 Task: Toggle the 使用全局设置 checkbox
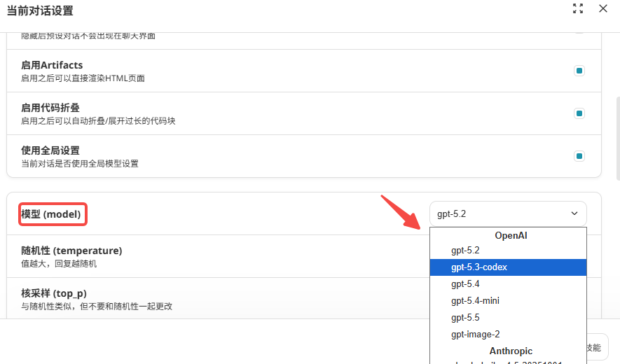click(x=579, y=156)
